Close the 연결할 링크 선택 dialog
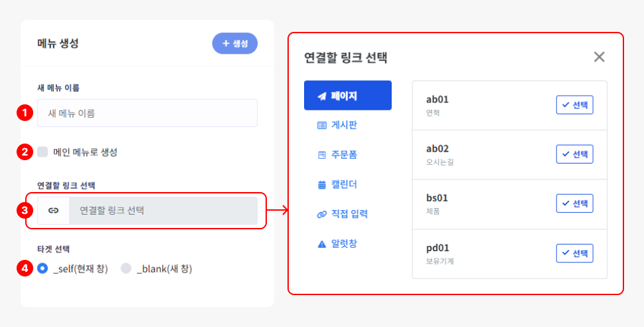 coord(599,57)
